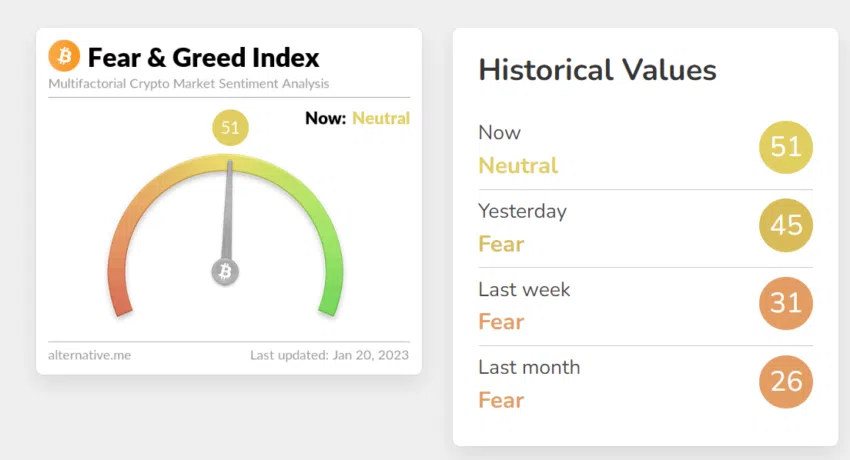Open the alternative.me source link

coord(89,355)
